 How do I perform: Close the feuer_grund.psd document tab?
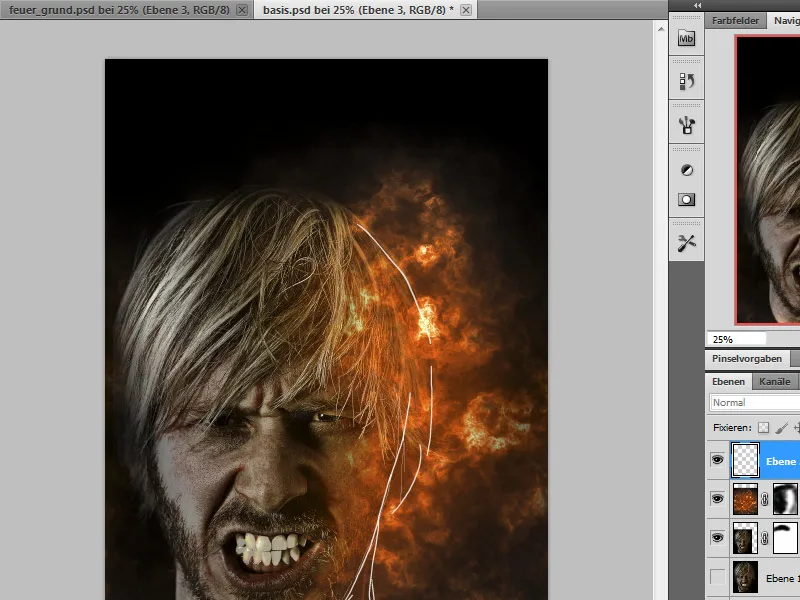[242, 10]
